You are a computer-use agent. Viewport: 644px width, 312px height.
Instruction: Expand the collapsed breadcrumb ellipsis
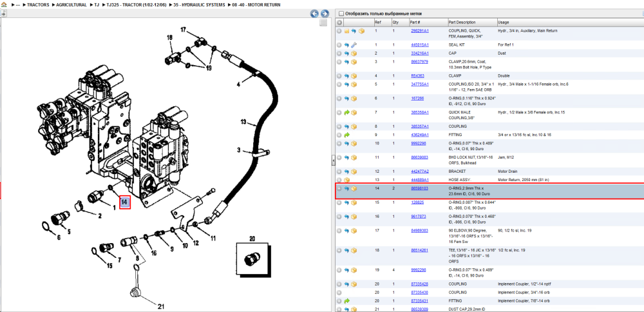17,5
